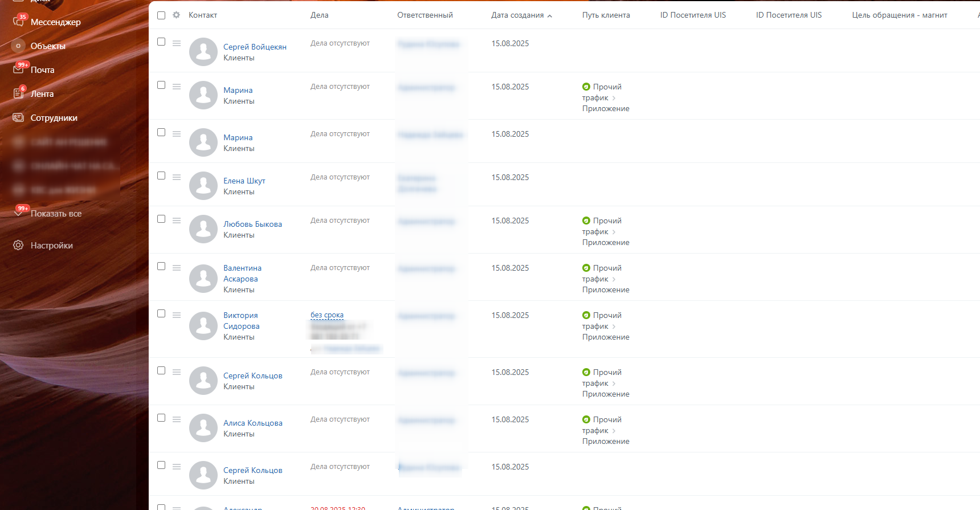This screenshot has width=980, height=510.
Task: Open the Лента feed icon
Action: pyautogui.click(x=18, y=93)
